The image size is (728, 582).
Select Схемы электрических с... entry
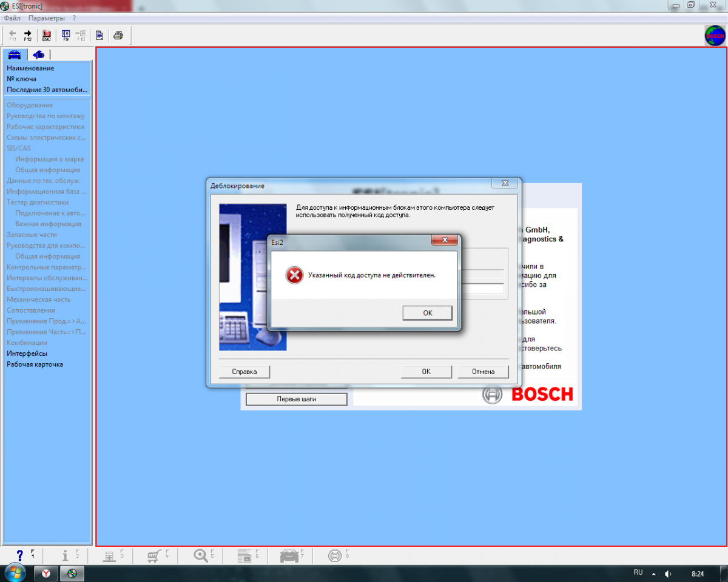[x=46, y=138]
